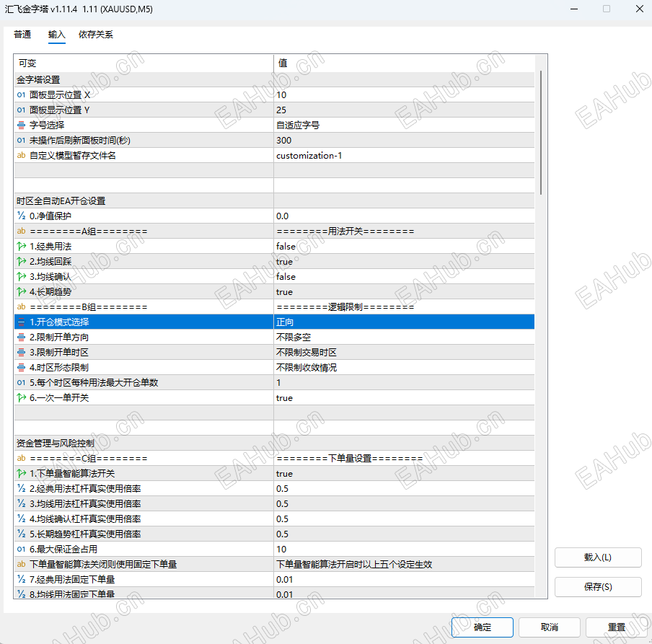This screenshot has height=644, width=652.
Task: Click bool icon beside 1.下单量智能算法开关
Action: [x=21, y=474]
